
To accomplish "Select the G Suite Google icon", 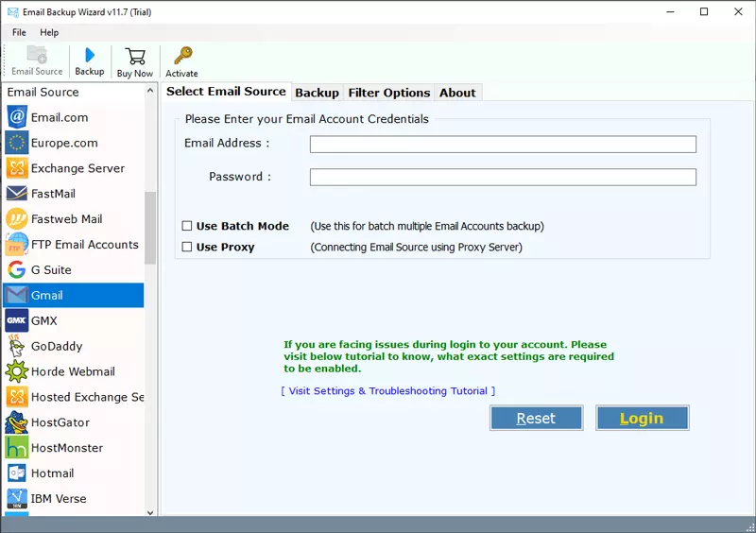I will tap(17, 269).
